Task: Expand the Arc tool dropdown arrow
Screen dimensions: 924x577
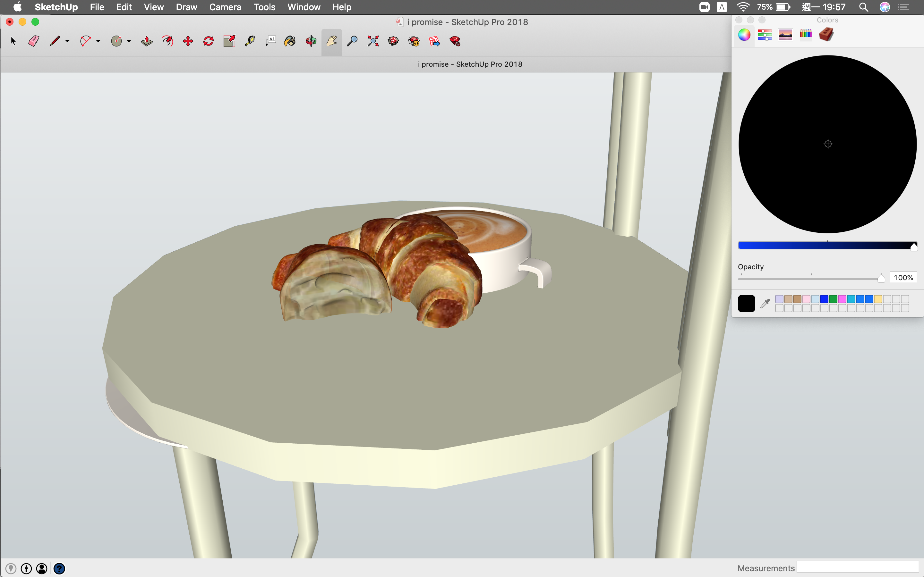Action: click(98, 41)
